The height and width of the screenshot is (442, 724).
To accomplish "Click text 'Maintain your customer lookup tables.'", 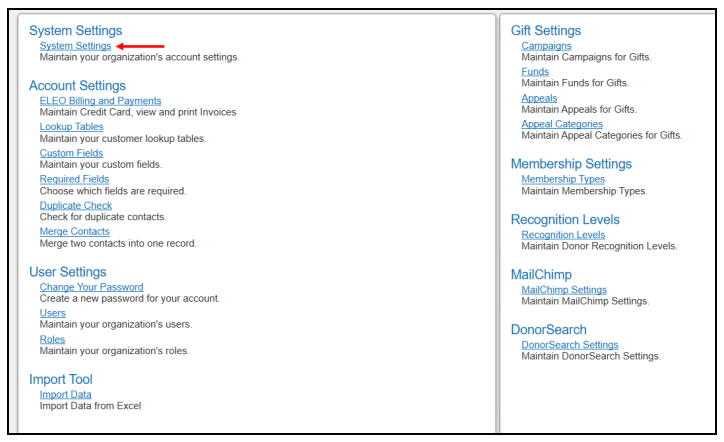I will 123,139.
